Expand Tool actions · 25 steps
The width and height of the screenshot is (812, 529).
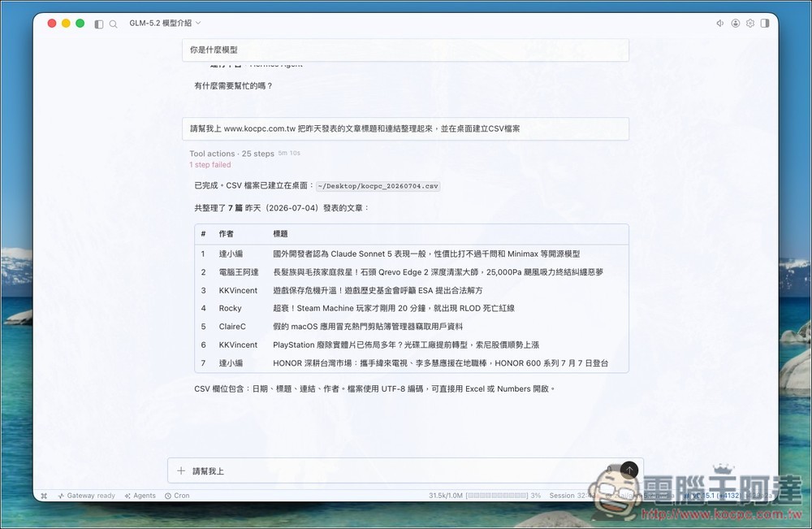click(x=231, y=154)
